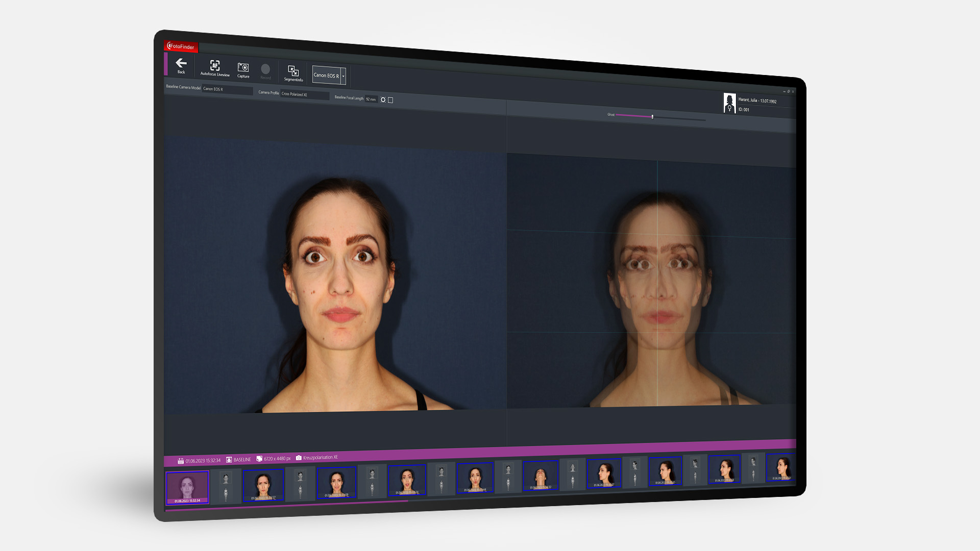Viewport: 980px width, 551px height.
Task: Click the BASELINE icon in info bar
Action: click(x=229, y=460)
